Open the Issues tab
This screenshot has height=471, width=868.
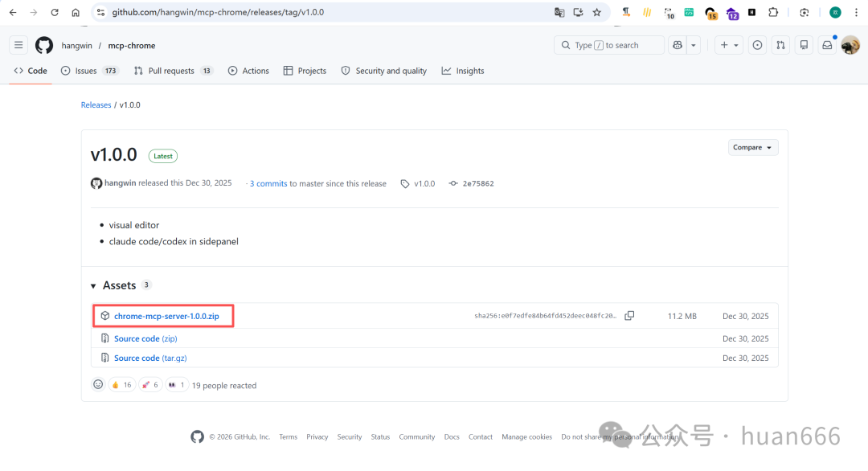click(x=89, y=71)
